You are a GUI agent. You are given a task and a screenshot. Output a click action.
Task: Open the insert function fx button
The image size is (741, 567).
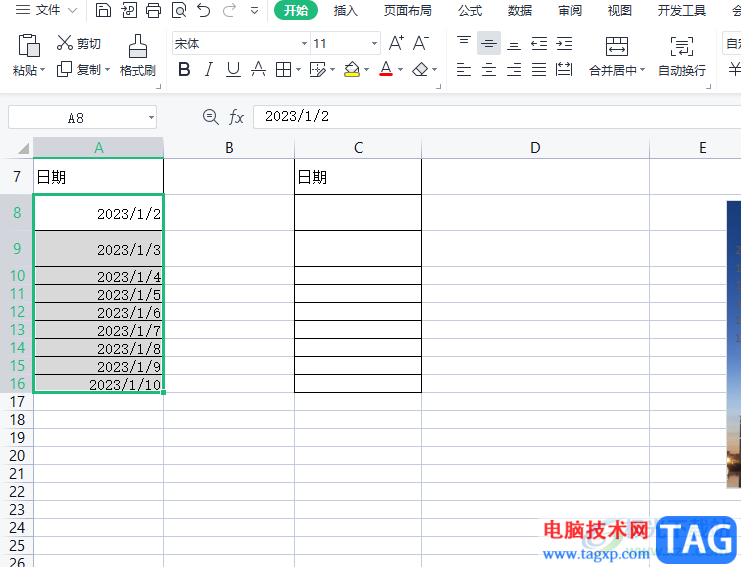pyautogui.click(x=236, y=117)
